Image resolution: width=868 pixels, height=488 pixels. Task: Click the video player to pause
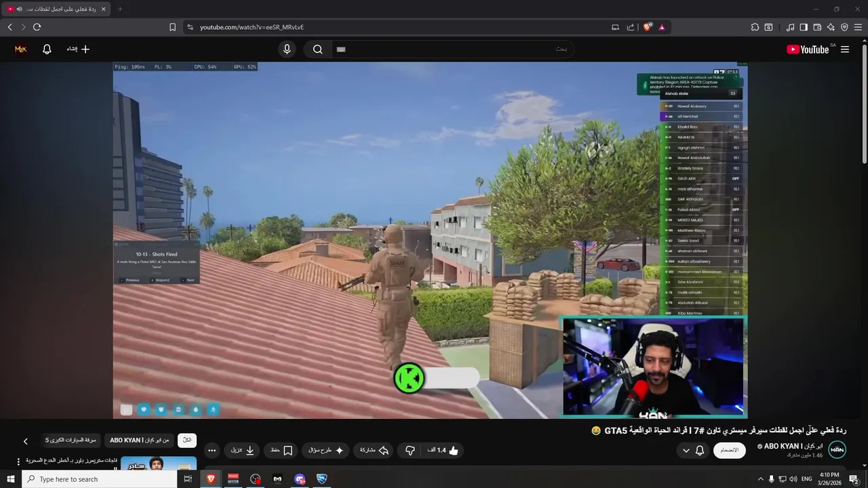430,240
